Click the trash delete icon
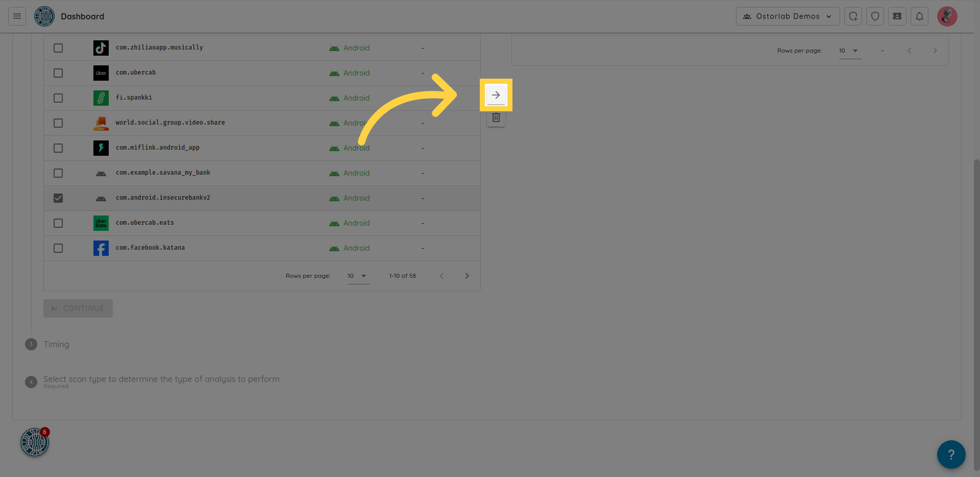The height and width of the screenshot is (477, 980). [496, 118]
